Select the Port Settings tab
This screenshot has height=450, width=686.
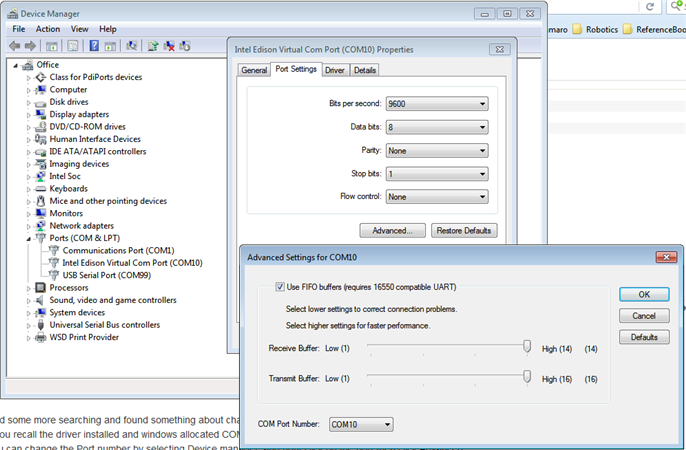(296, 69)
